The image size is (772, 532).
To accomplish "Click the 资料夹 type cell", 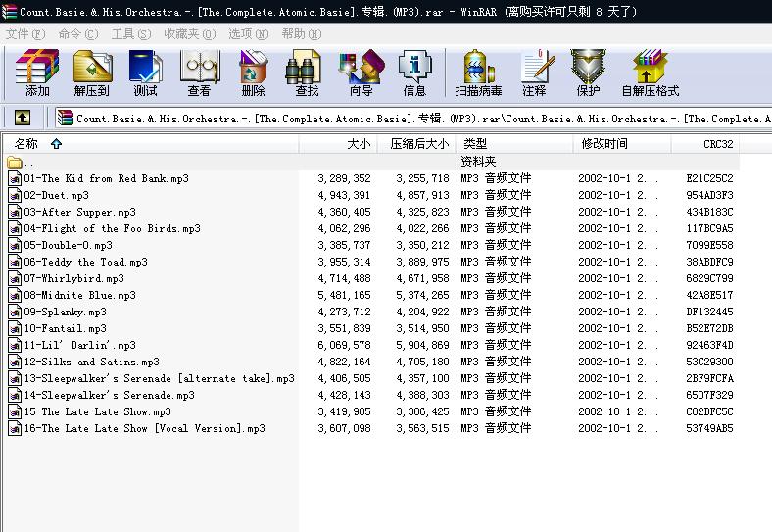I will tap(478, 162).
